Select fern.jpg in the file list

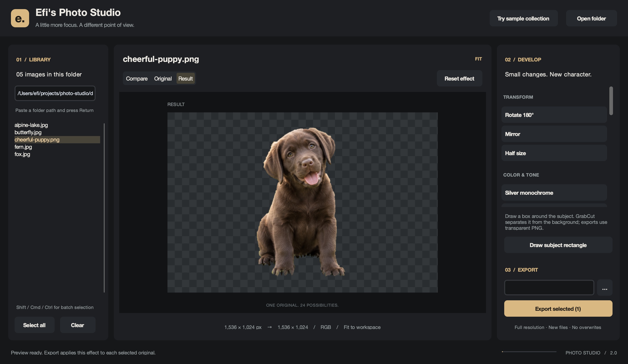[57, 147]
